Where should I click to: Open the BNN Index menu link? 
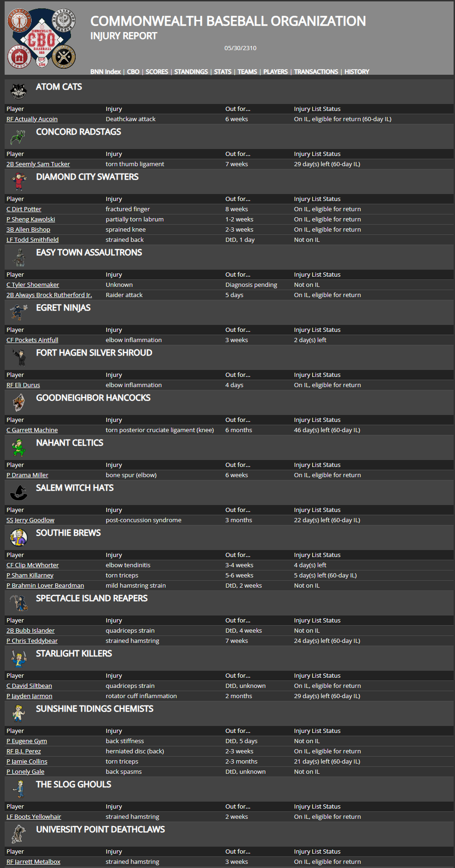point(105,71)
